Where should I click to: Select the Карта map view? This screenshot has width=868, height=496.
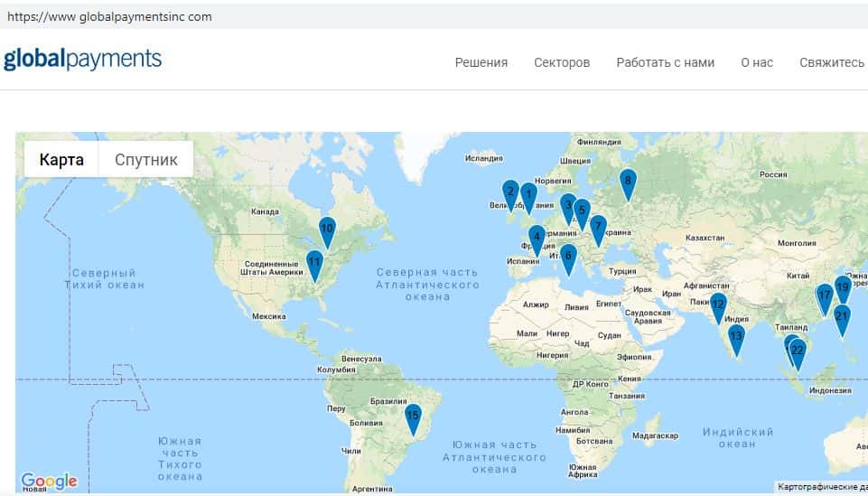click(x=61, y=160)
